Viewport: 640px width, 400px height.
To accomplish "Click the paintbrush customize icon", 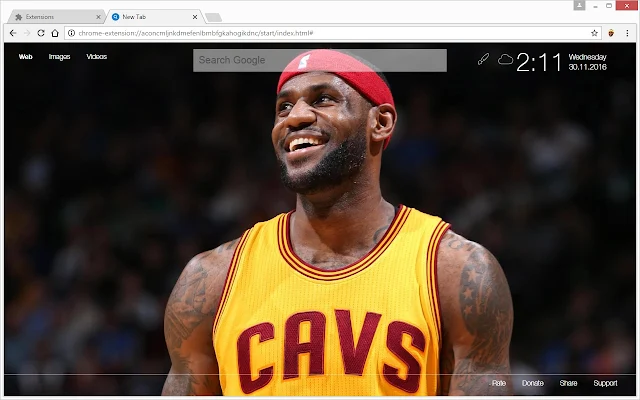I will [x=483, y=60].
